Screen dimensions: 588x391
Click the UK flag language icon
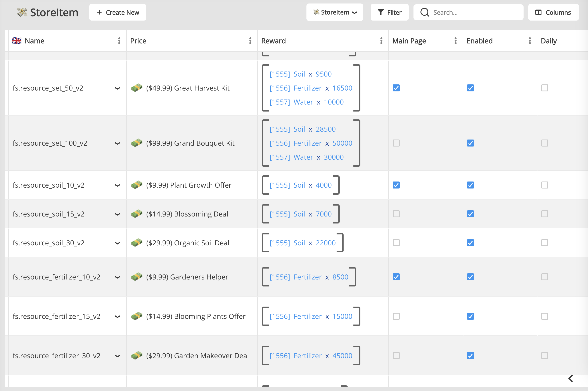click(x=17, y=41)
